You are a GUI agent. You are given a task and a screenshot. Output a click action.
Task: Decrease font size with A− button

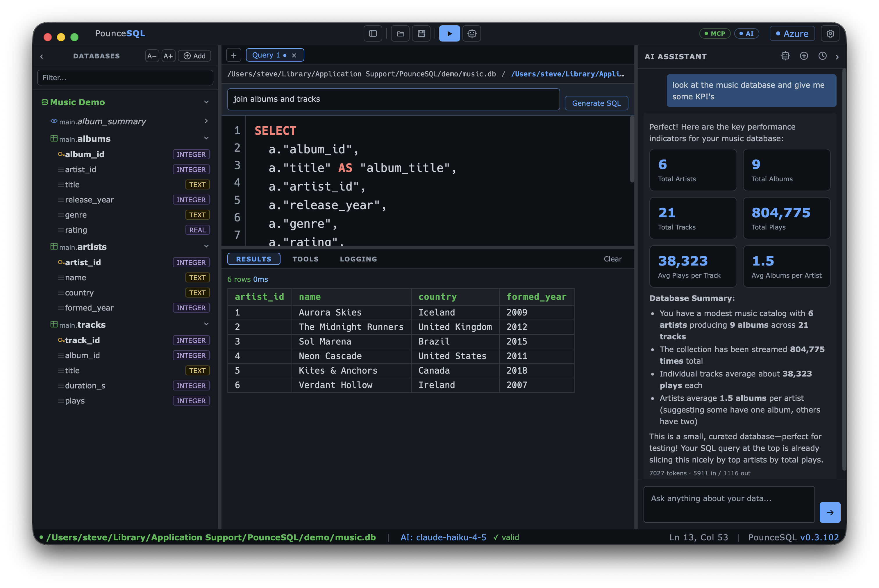pyautogui.click(x=152, y=56)
